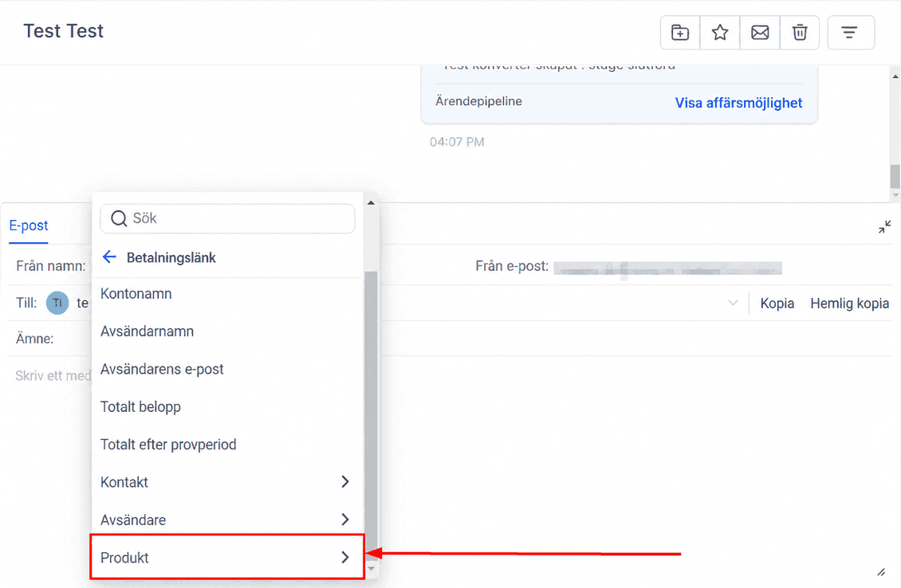Click the Sök search field
This screenshot has width=901, height=588.
[x=227, y=219]
